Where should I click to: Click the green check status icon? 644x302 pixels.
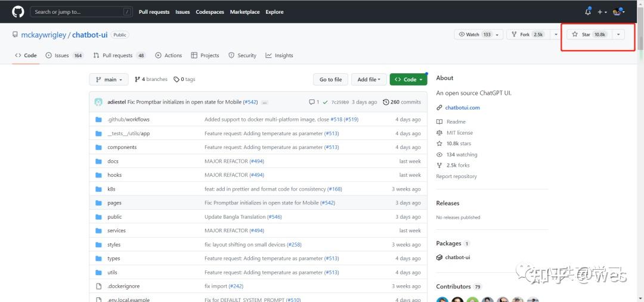click(326, 102)
